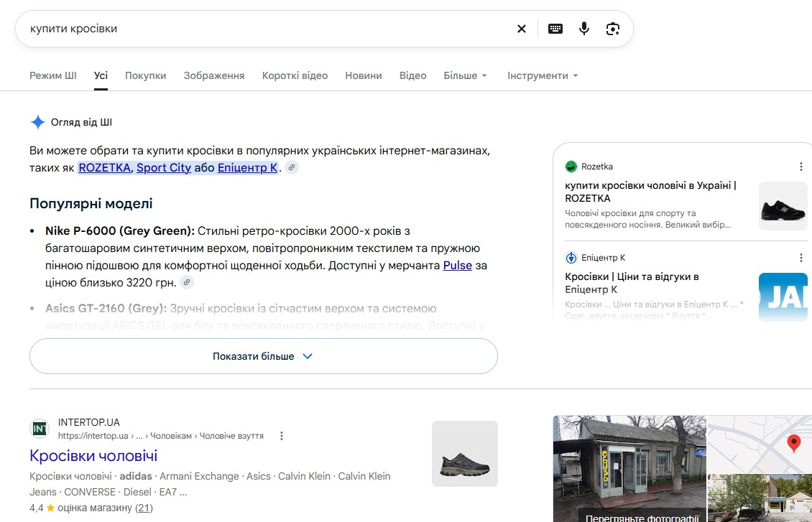Click the blue AI overview sparkle icon
Screen dimensions: 812x522
tap(38, 122)
